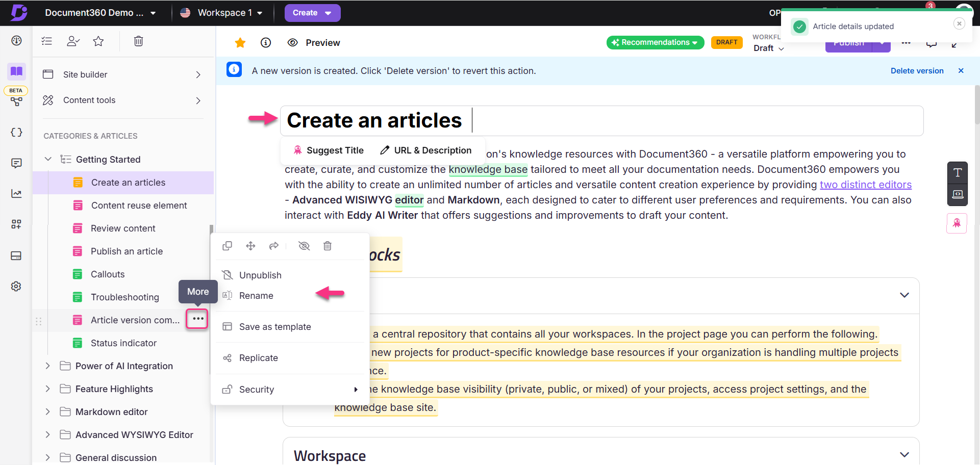Open the two distinct editors link
980x465 pixels.
866,185
